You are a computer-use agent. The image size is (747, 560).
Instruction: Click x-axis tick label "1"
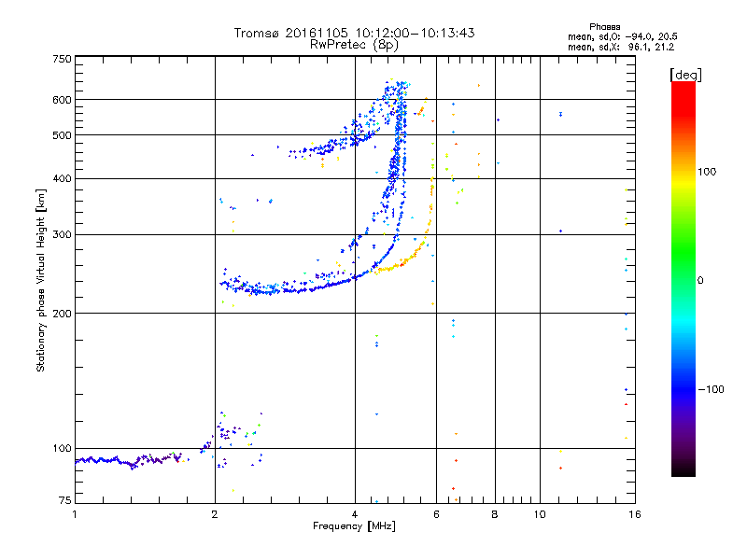pyautogui.click(x=75, y=514)
